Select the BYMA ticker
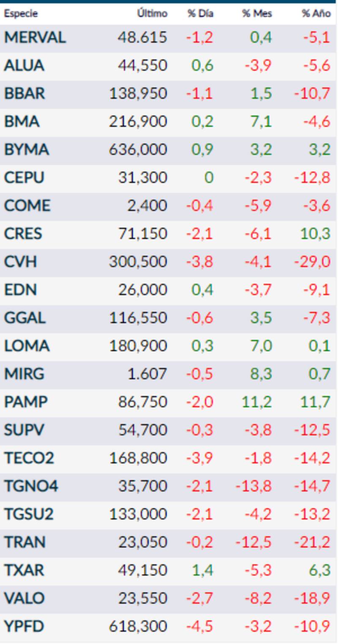The height and width of the screenshot is (644, 338). 27,150
